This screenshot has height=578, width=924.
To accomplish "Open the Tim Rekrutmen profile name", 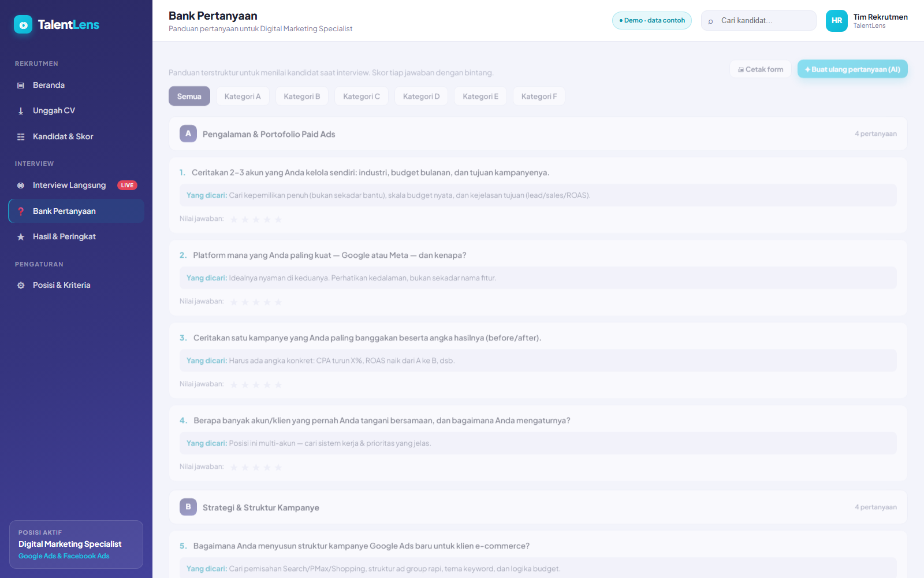I will coord(881,17).
